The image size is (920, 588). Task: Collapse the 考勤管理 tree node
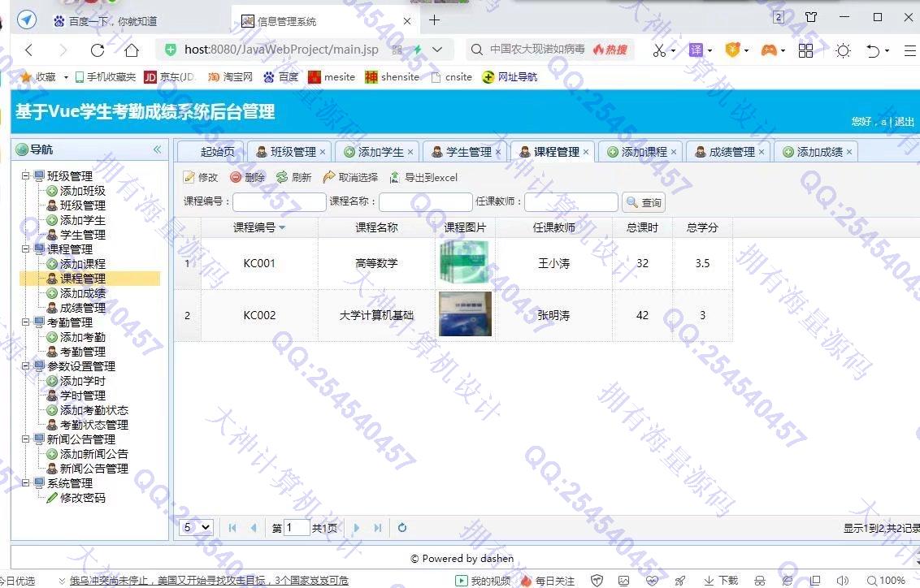tap(26, 322)
